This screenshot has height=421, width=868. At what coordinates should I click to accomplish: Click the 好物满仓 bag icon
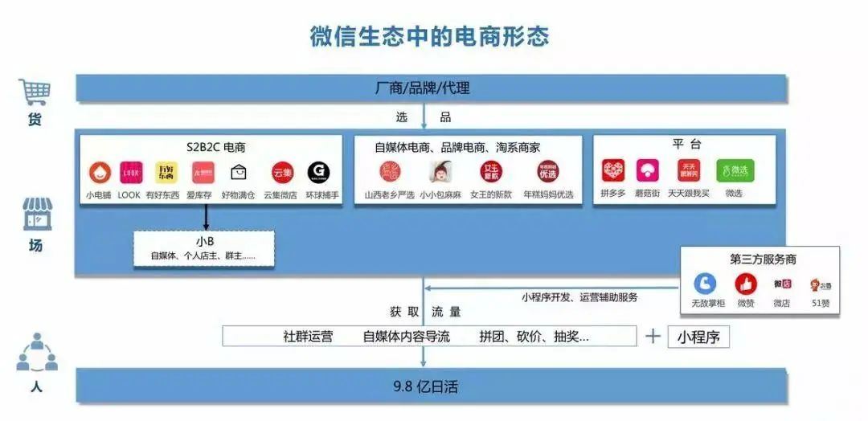tap(239, 173)
